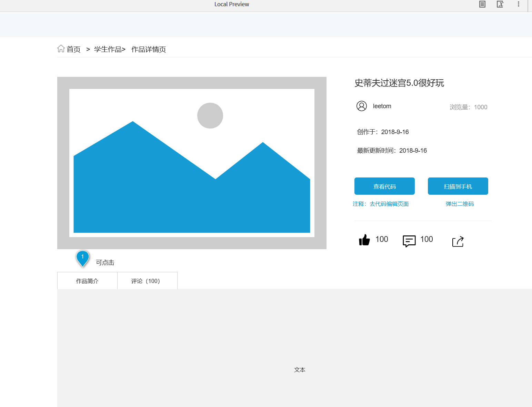Click 作品详情页 breadcrumb text
532x407 pixels.
149,49
